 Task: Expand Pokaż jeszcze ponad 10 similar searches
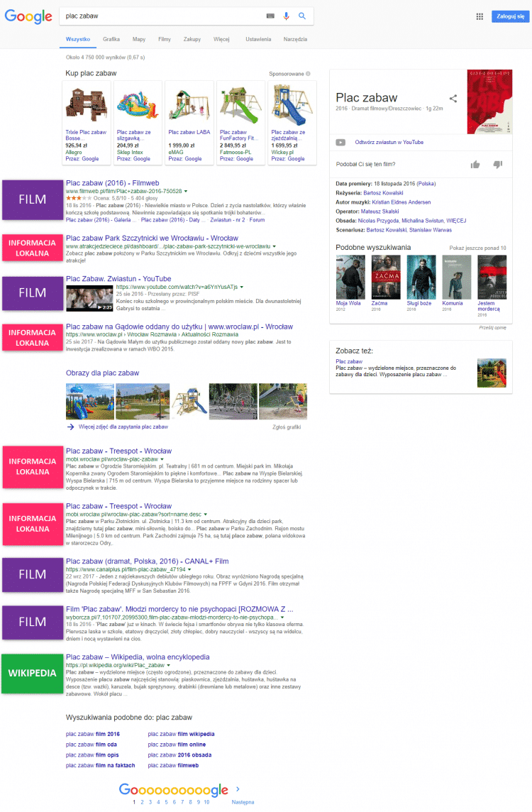[477, 248]
